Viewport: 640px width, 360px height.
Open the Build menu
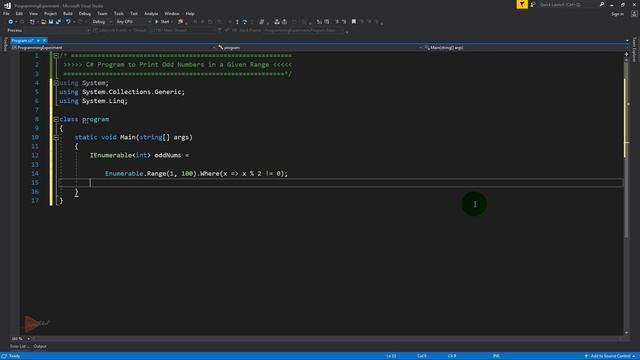(68, 13)
